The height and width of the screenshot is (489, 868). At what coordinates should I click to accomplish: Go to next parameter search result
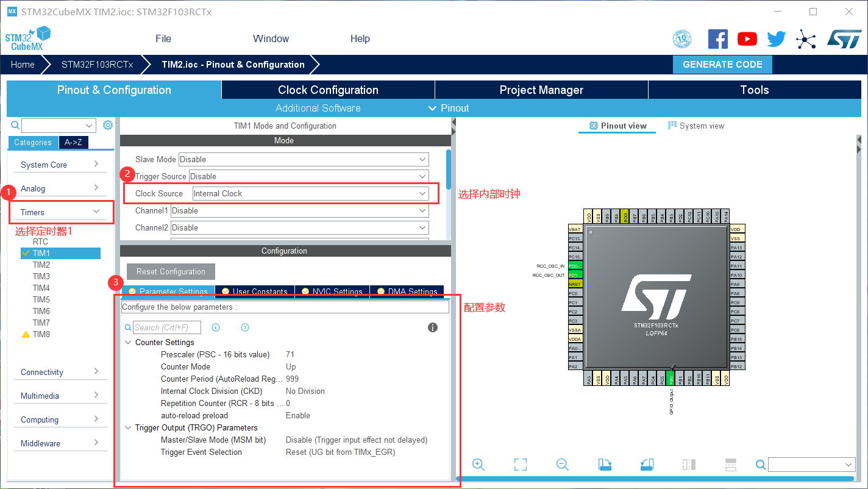tap(245, 327)
